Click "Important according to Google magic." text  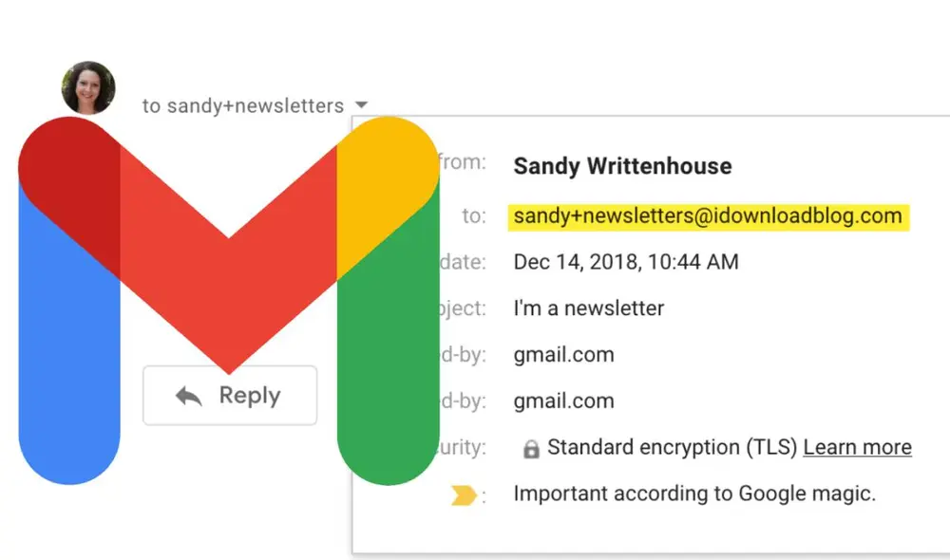click(694, 494)
